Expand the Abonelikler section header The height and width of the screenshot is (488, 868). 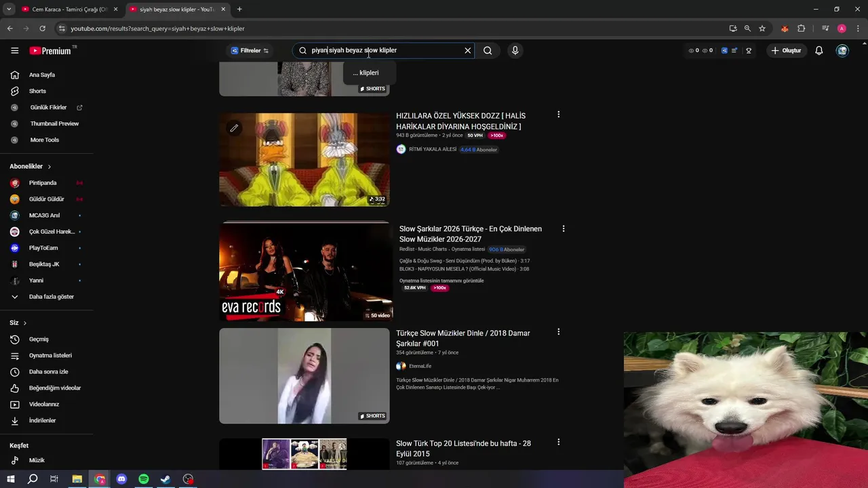(31, 166)
